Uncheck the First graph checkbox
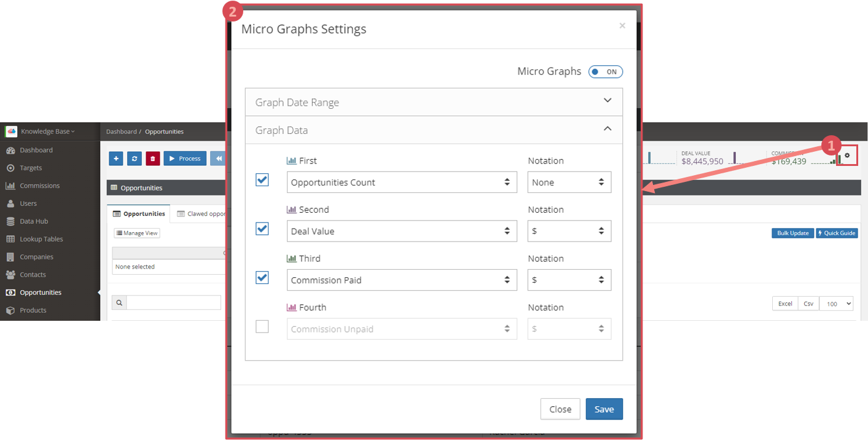 click(x=262, y=179)
